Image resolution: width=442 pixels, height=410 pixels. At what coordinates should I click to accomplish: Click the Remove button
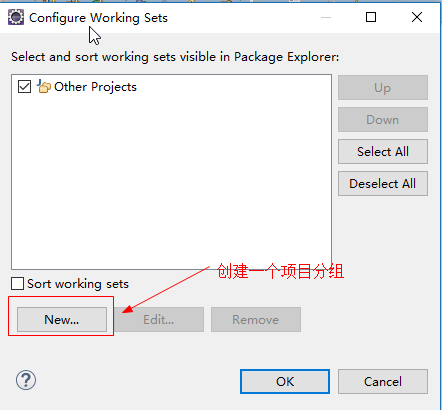pyautogui.click(x=256, y=319)
